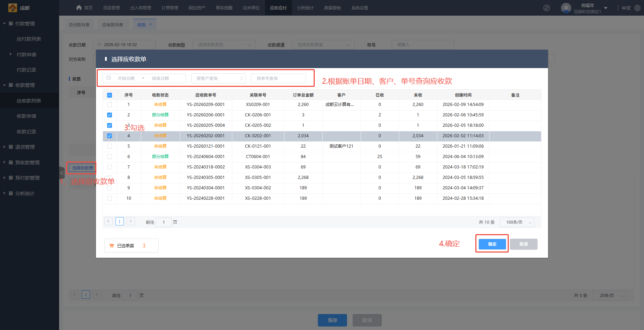Click the clock icon in date range filter
The image size is (644, 330).
coord(108,78)
